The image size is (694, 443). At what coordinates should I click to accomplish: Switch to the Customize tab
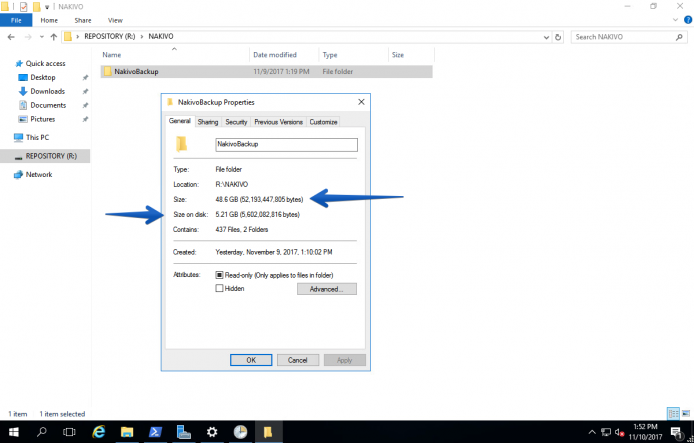[x=323, y=122]
